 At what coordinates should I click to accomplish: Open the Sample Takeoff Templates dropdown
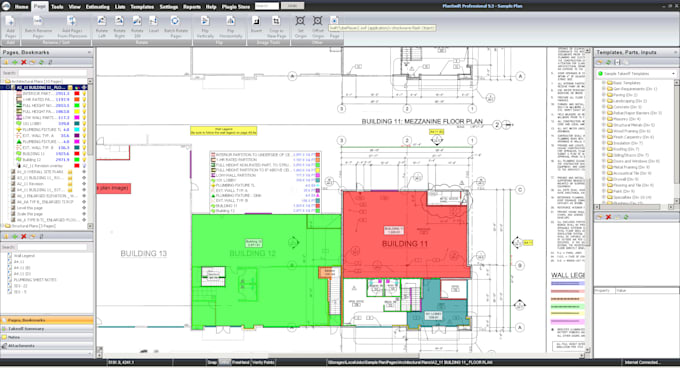click(673, 74)
